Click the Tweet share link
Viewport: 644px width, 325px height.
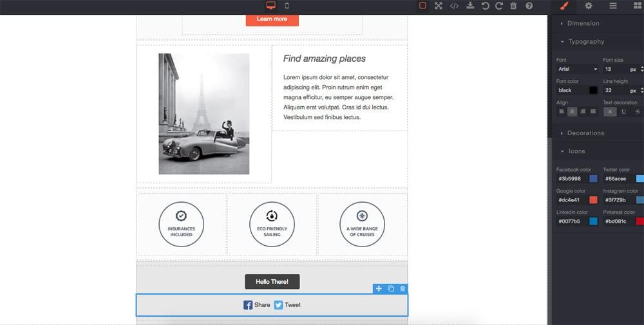pos(287,305)
